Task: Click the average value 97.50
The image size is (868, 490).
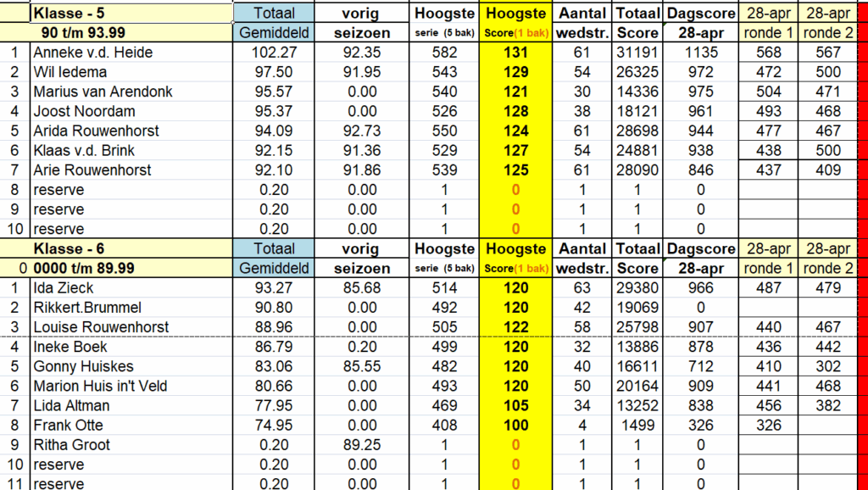Action: tap(274, 72)
